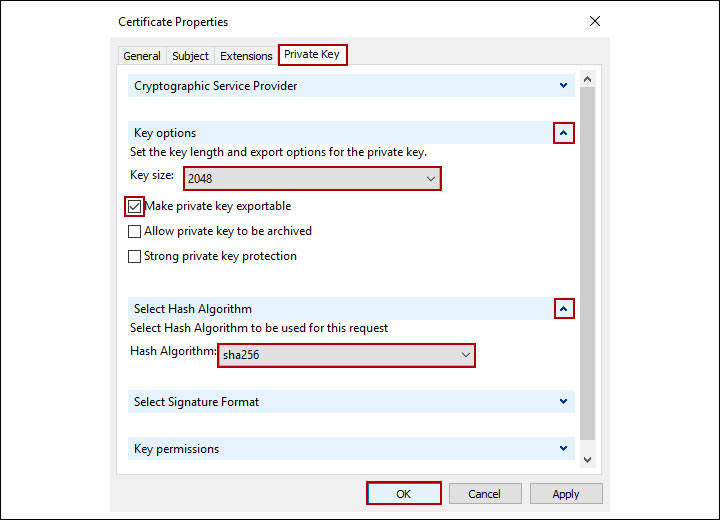This screenshot has width=720, height=520.
Task: Collapse the Select Hash Algorithm section chevron
Action: click(564, 309)
